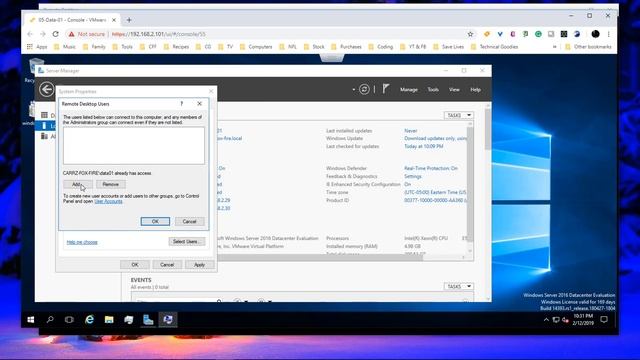Image resolution: width=640 pixels, height=360 pixels.
Task: Open Feedback & Diagnostics Settings link
Action: click(413, 176)
